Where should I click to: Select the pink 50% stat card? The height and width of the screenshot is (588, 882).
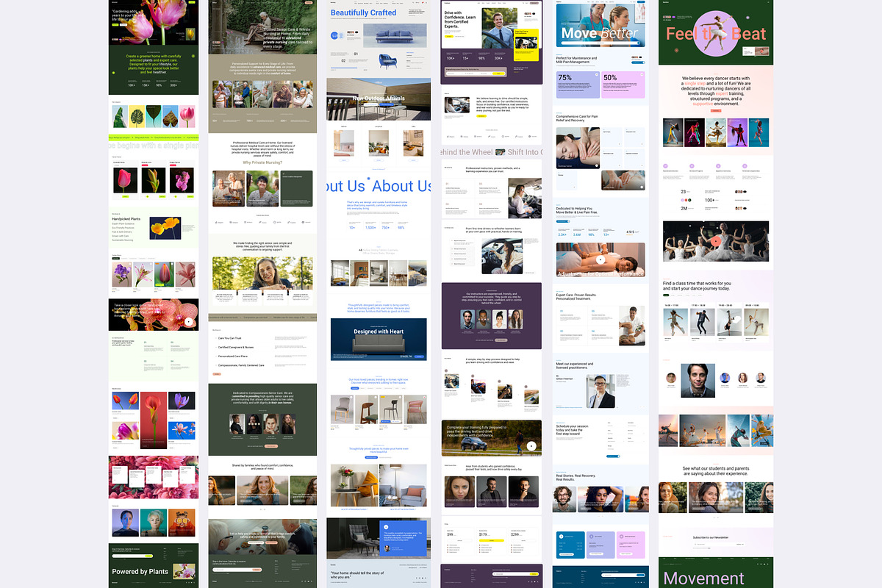623,85
